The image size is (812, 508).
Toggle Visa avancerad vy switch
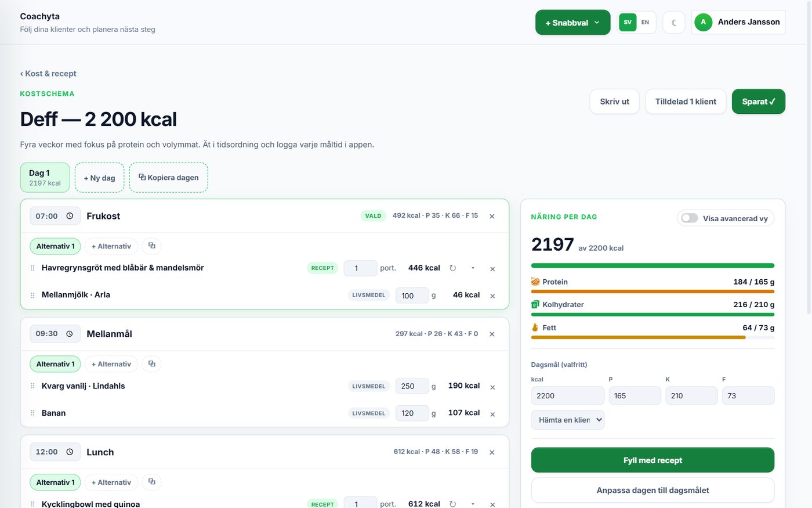(x=690, y=218)
